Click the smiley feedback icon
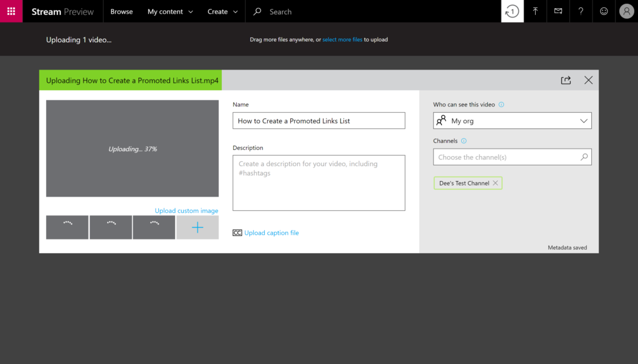This screenshot has width=638, height=364. [604, 11]
